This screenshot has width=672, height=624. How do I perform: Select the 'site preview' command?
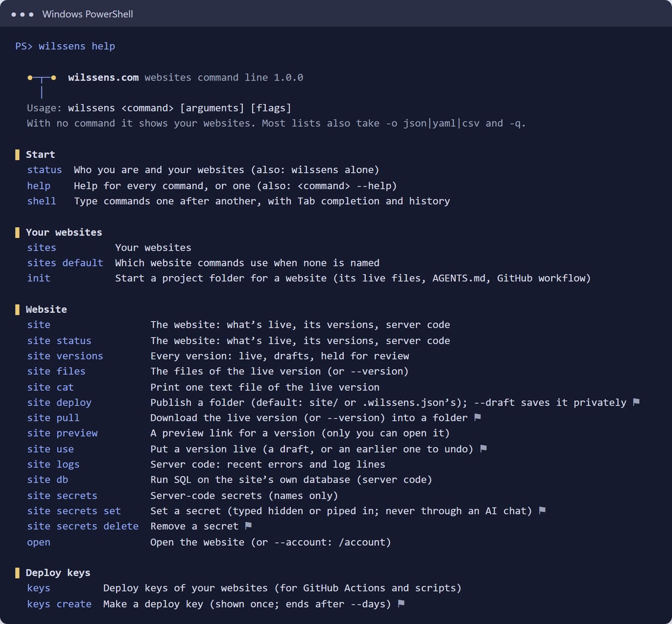coord(62,433)
